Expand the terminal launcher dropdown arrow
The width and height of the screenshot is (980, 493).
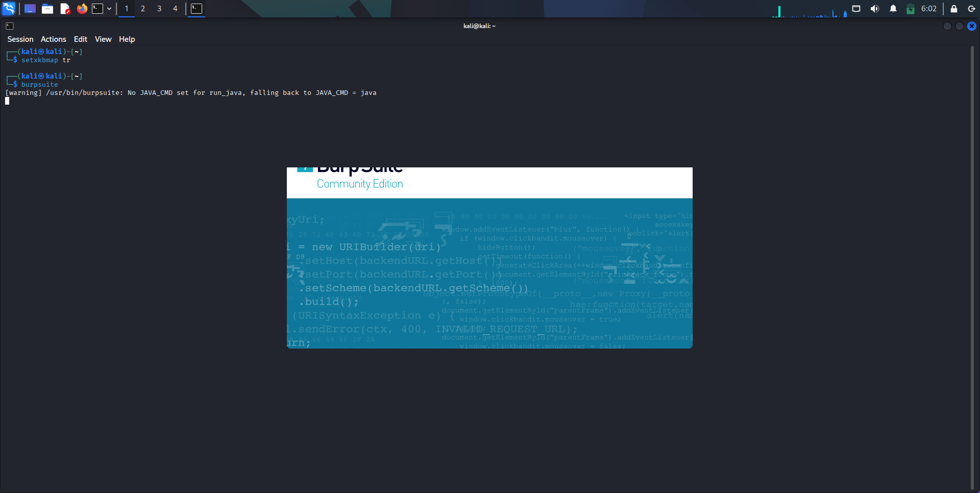coord(109,9)
